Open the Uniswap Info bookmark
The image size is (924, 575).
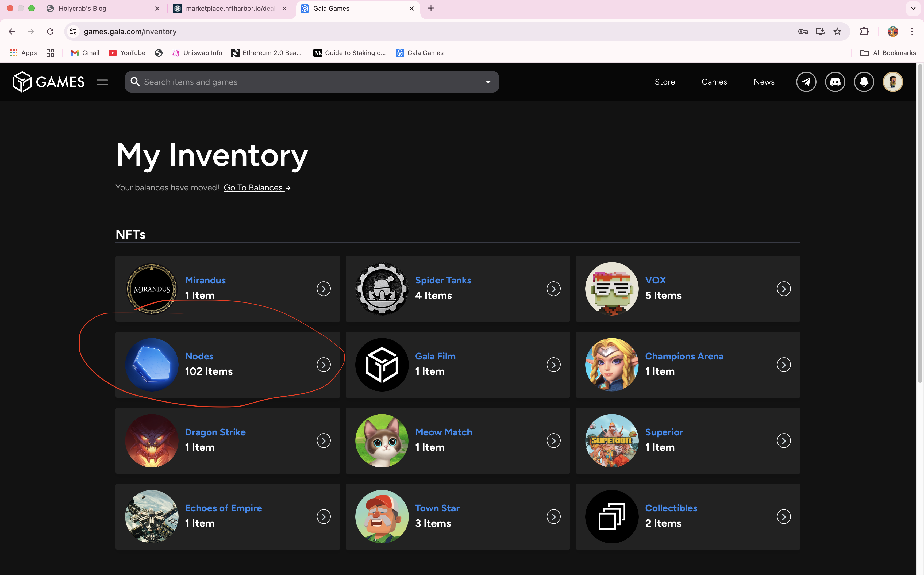pos(197,53)
